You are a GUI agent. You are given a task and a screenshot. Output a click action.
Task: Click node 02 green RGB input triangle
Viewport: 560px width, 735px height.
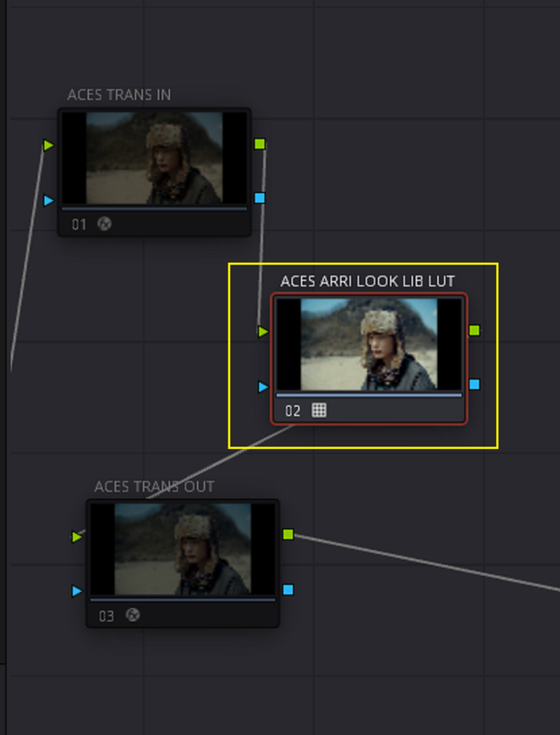click(x=263, y=332)
